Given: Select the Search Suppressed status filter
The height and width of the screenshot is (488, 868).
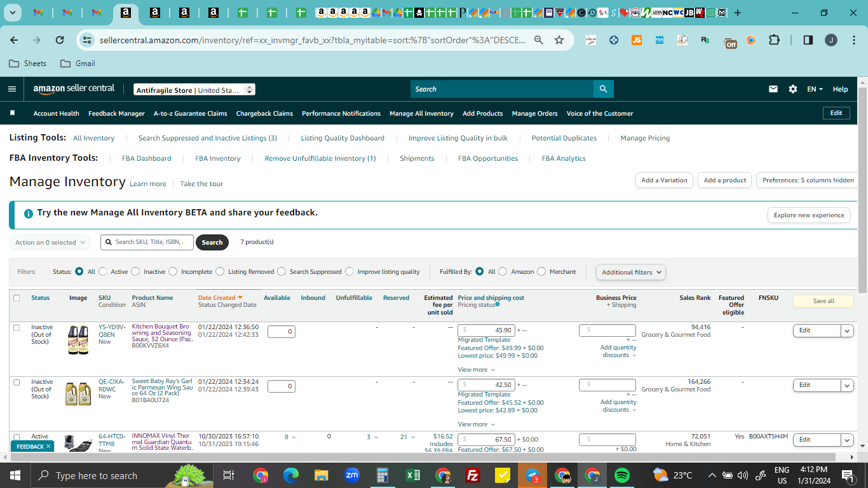Looking at the screenshot, I should pos(281,271).
